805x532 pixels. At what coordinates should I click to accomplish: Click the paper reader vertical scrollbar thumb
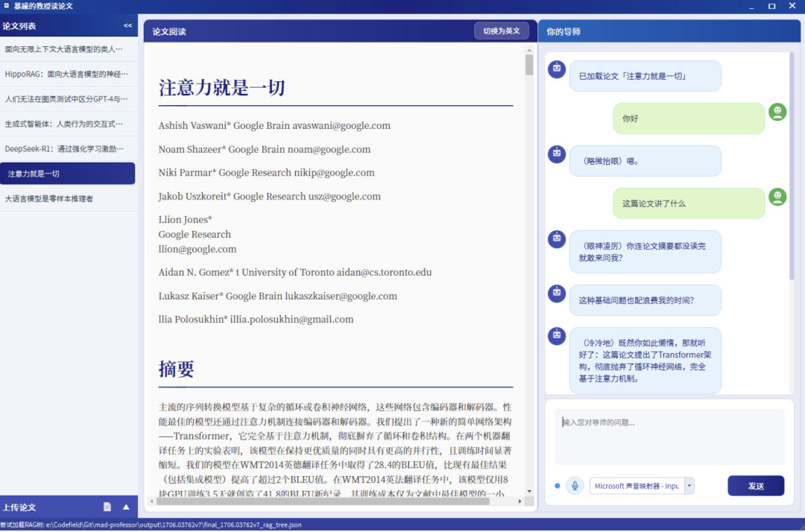(x=528, y=65)
